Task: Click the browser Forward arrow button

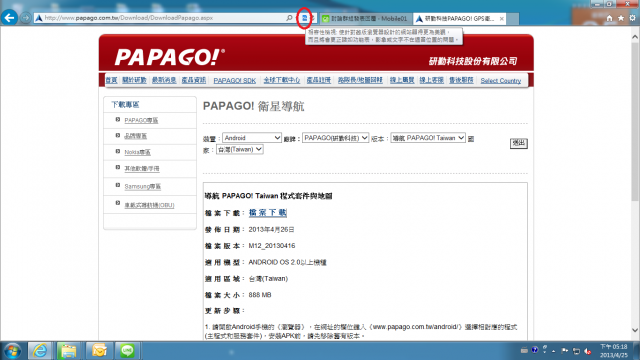Action: [x=25, y=18]
